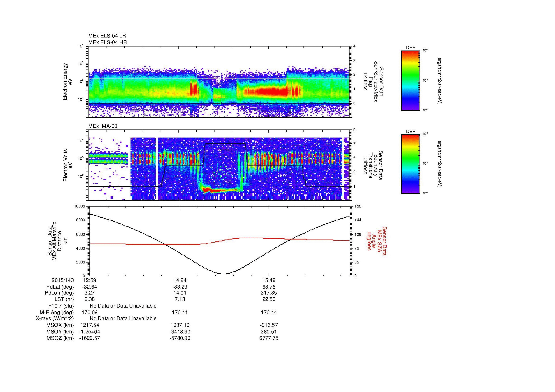Click the upper DEF color bar for ELS
The height and width of the screenshot is (392, 555).
pyautogui.click(x=410, y=80)
